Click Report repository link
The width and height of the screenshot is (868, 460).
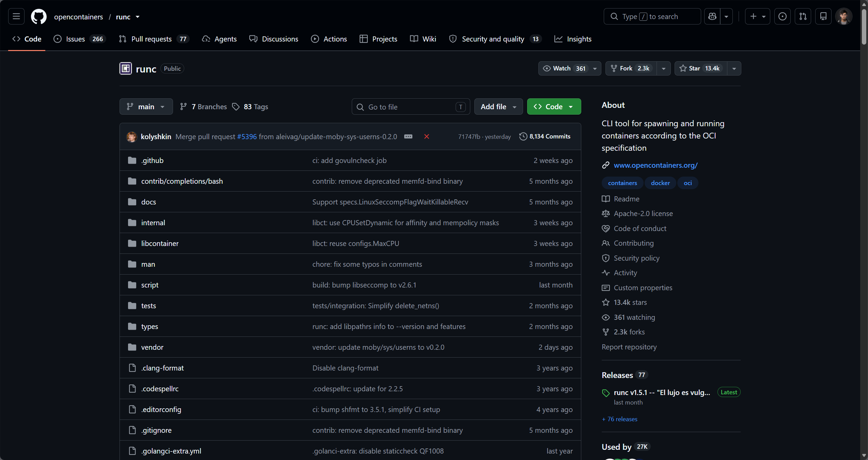click(x=629, y=347)
